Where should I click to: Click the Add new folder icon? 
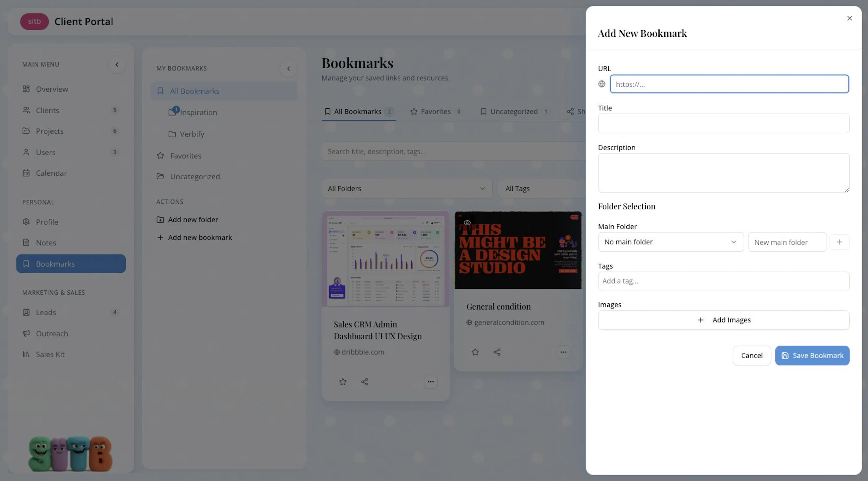(x=160, y=220)
